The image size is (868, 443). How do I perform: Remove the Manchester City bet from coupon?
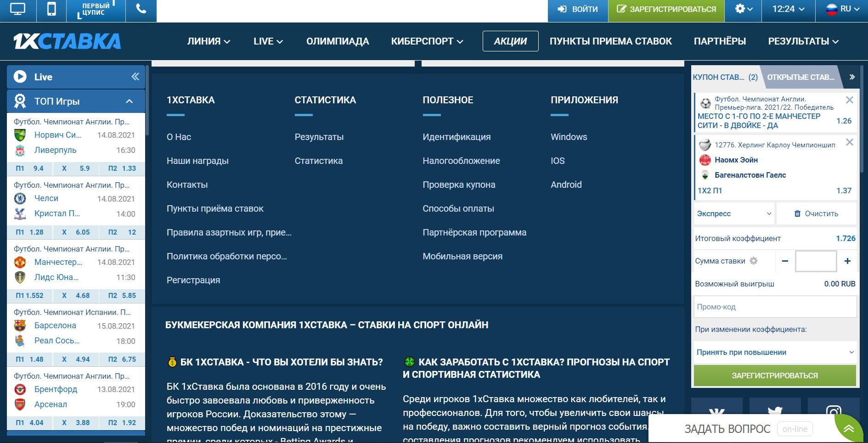tap(850, 100)
